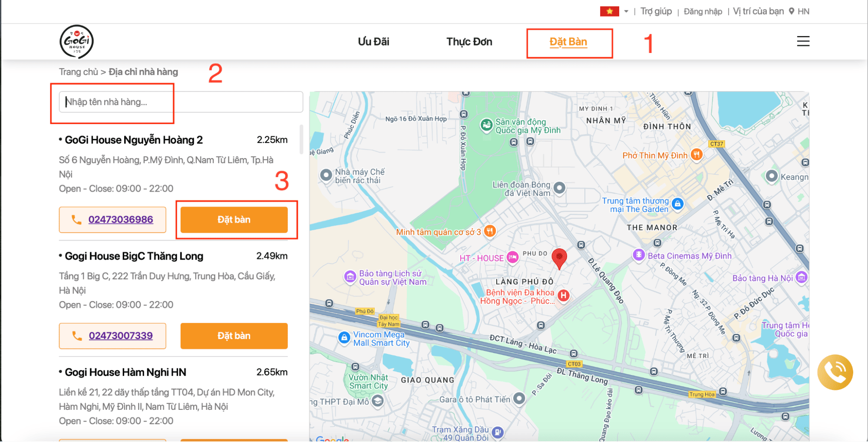Select Sân vận động Quốc gia Mỹ Đình pin

point(486,125)
